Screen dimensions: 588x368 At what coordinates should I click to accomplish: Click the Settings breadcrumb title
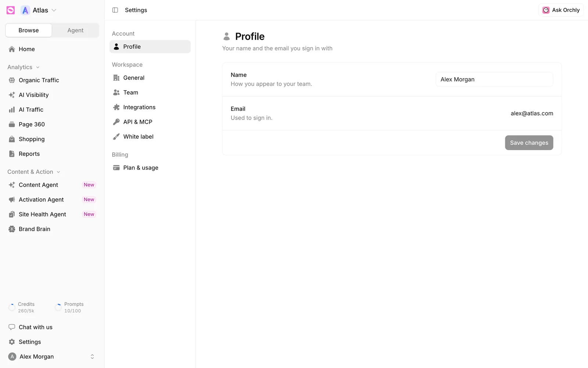pos(136,10)
